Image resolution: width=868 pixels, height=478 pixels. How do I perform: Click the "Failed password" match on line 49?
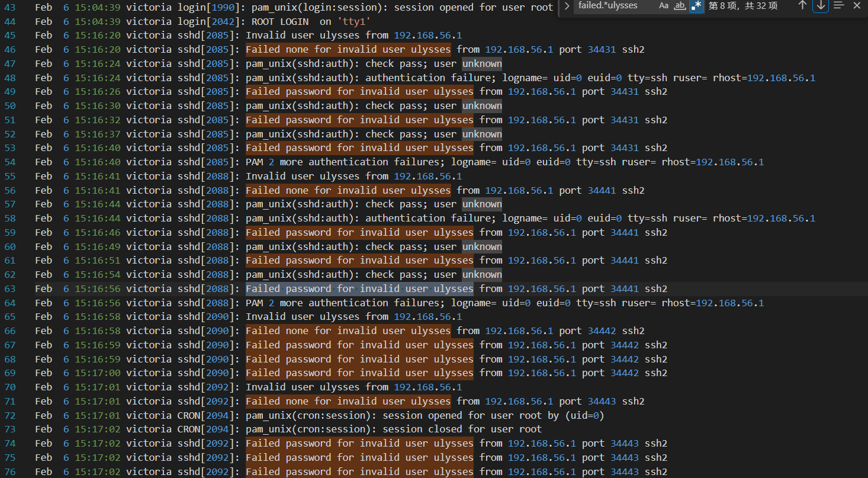(x=288, y=92)
